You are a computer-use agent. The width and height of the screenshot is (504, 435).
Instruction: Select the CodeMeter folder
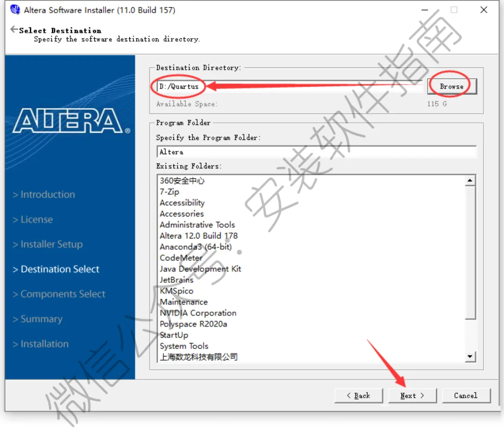pyautogui.click(x=181, y=258)
